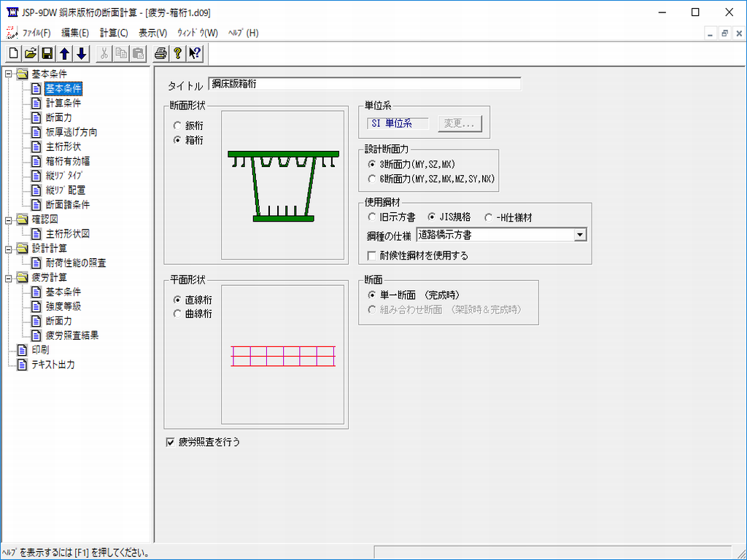The height and width of the screenshot is (560, 747).
Task: Click the タイトル text input field
Action: [x=365, y=85]
